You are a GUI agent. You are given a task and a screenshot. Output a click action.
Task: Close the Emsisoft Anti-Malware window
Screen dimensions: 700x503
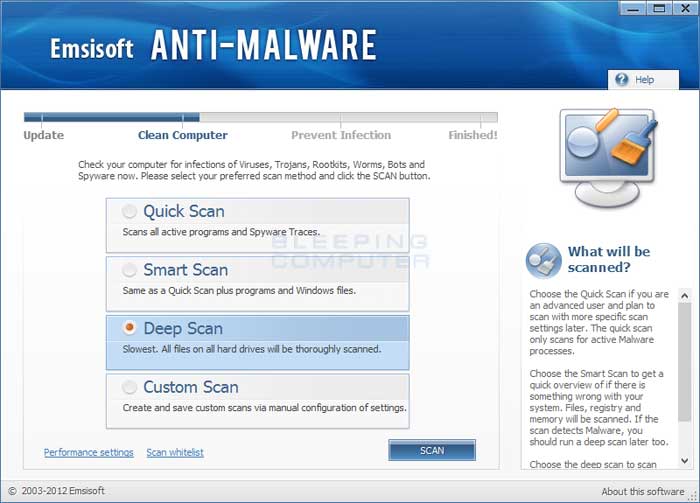tap(685, 8)
